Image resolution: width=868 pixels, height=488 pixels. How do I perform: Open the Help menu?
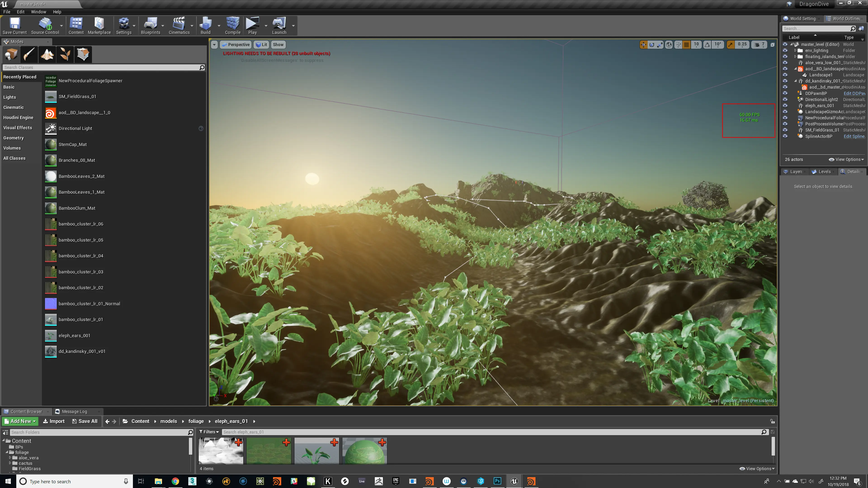tap(57, 12)
